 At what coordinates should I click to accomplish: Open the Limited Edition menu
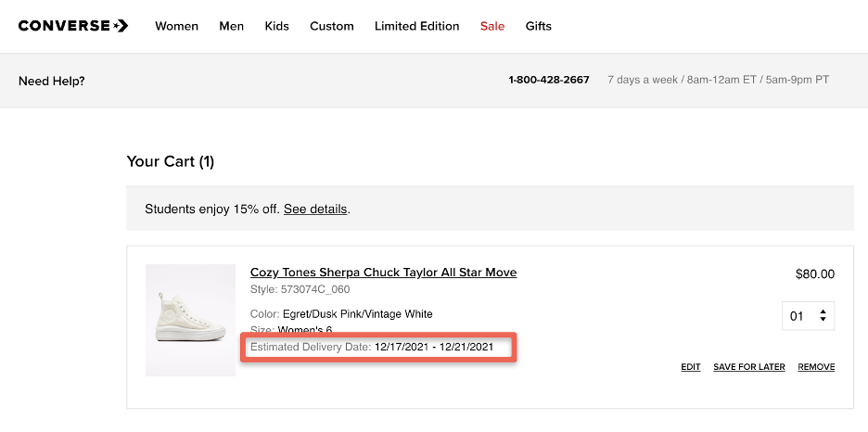point(416,26)
